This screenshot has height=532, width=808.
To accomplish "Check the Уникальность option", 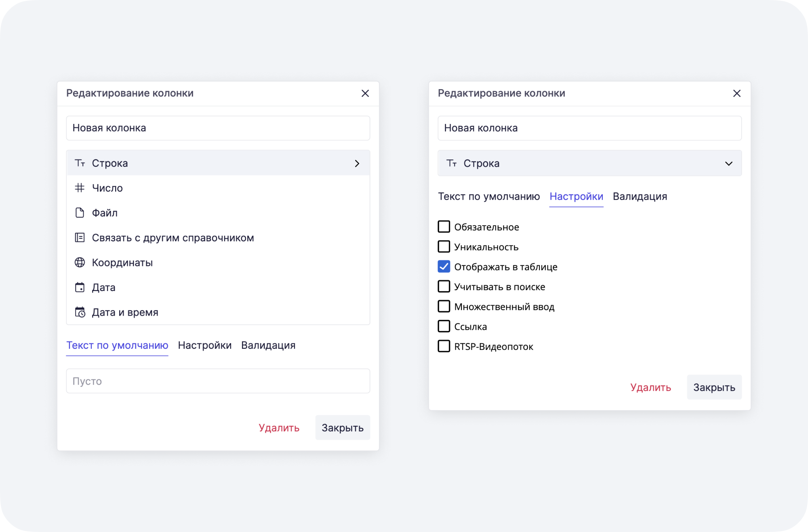I will [x=444, y=247].
